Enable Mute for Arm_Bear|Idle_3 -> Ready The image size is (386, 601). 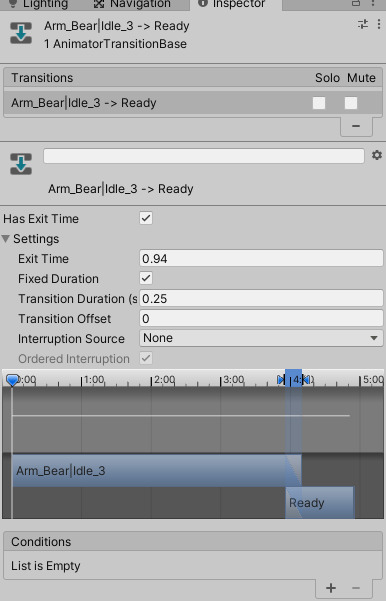tap(351, 103)
